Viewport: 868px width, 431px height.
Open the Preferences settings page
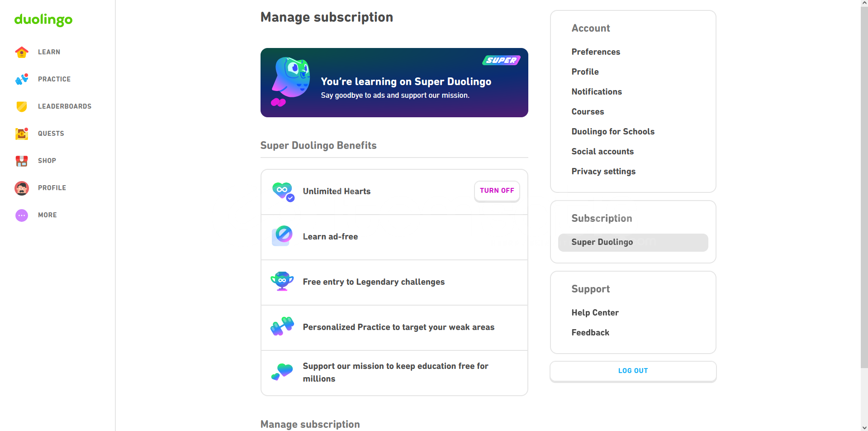click(x=596, y=52)
